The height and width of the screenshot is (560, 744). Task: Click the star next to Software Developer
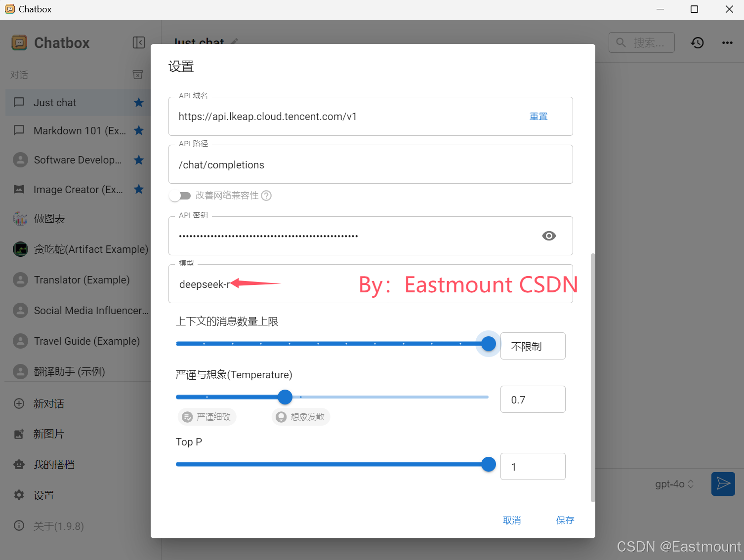tap(139, 160)
